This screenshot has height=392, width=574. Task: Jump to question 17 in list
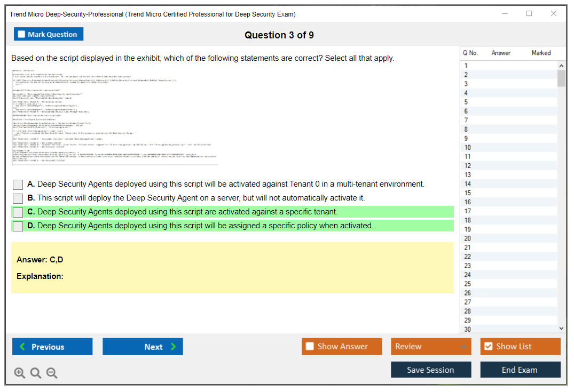click(x=468, y=211)
